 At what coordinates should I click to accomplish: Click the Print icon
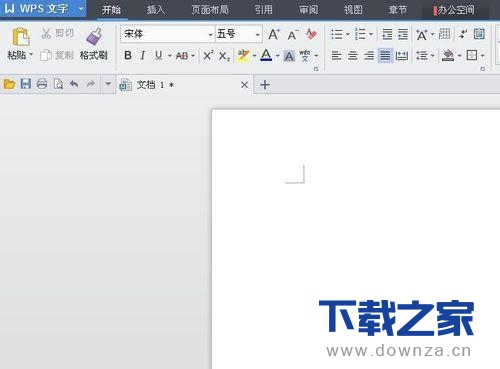[42, 84]
